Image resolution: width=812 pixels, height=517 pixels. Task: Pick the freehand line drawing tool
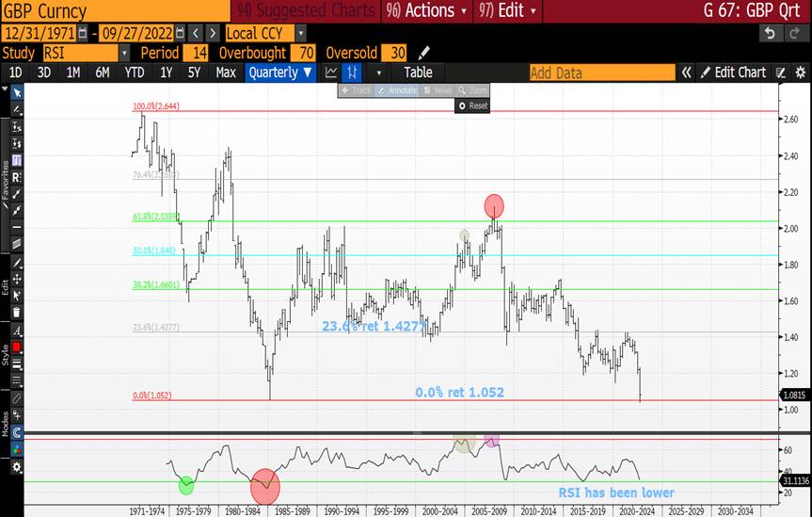pos(17,109)
